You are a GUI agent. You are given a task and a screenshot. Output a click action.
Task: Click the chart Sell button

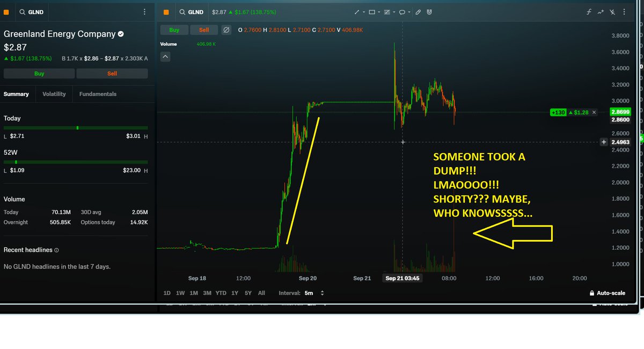click(x=204, y=30)
